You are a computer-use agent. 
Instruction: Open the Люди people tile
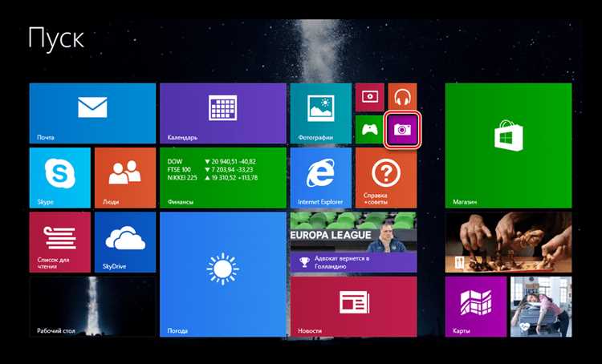124,177
